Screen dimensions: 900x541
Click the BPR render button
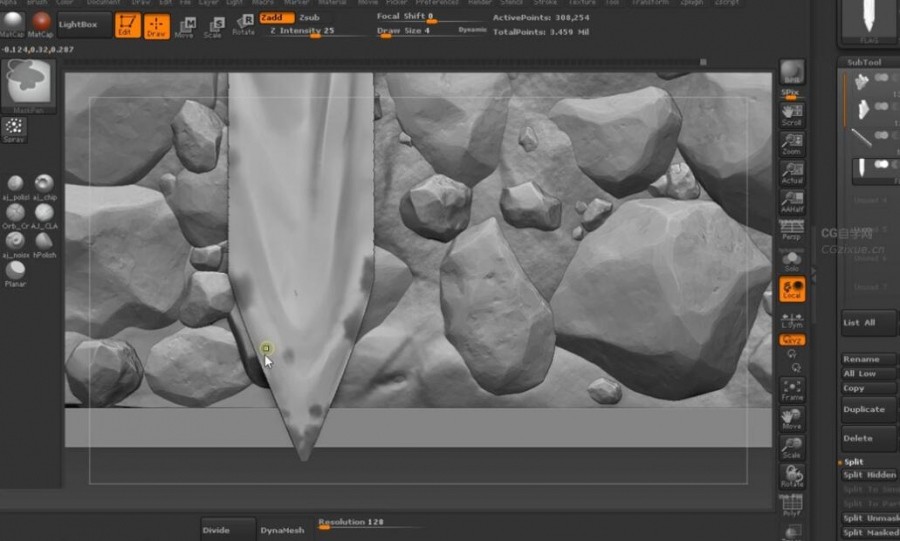pos(792,72)
